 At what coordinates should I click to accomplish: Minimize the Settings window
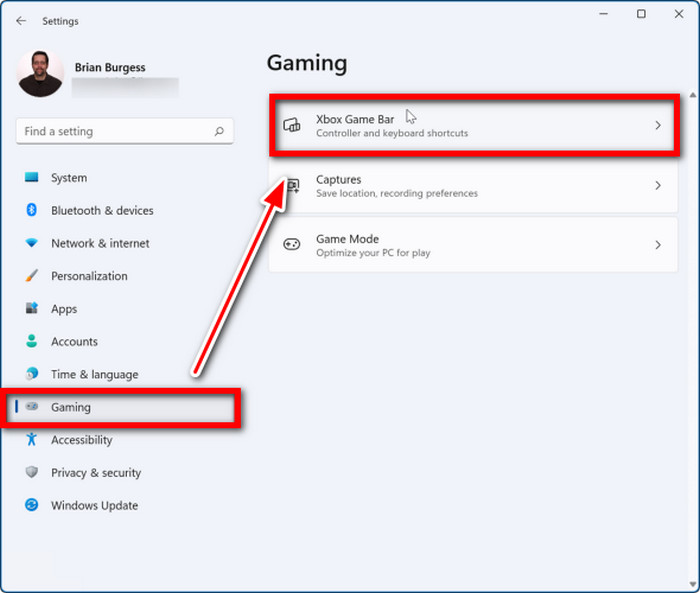tap(604, 14)
